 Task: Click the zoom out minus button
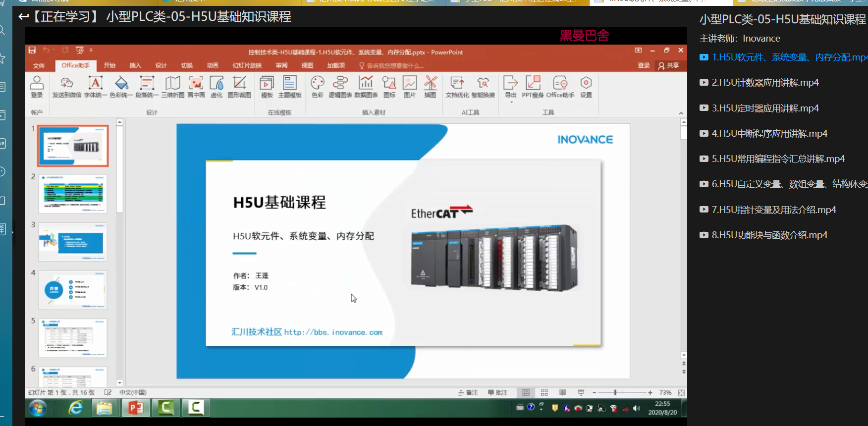point(594,392)
